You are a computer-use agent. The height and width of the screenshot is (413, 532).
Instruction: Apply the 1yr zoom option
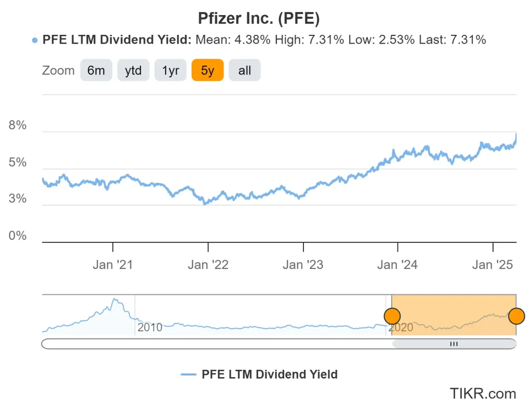pyautogui.click(x=170, y=70)
